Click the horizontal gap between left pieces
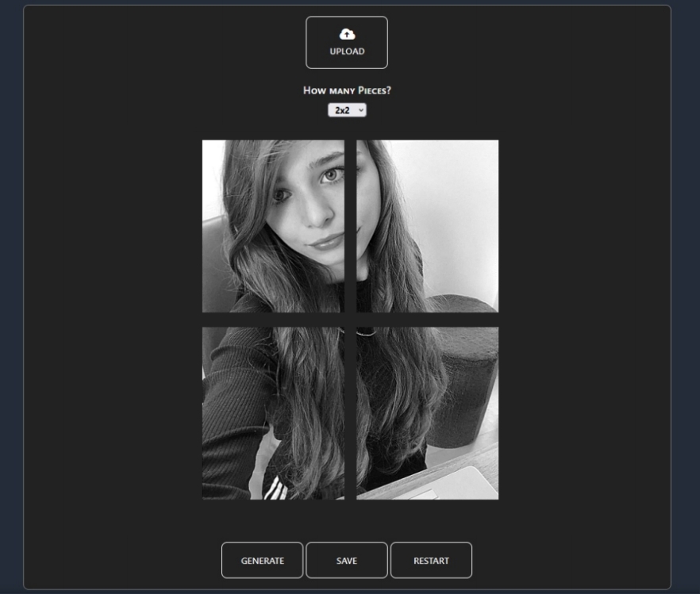 [273, 320]
